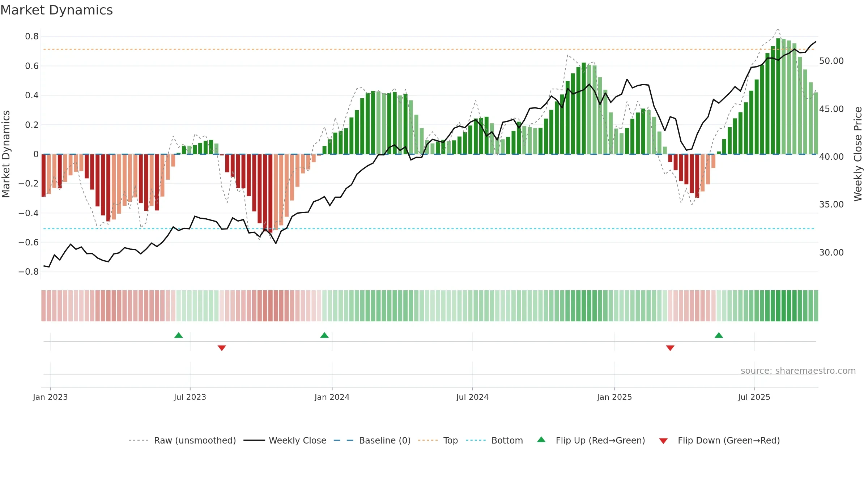Image resolution: width=868 pixels, height=488 pixels.
Task: Click the Jul 2024 axis label
Action: point(472,397)
